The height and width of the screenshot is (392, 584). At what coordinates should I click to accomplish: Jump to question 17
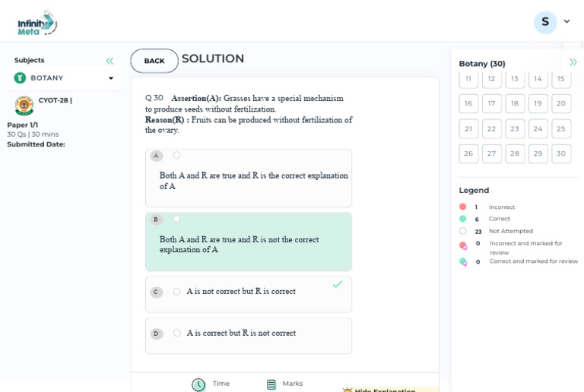(492, 103)
